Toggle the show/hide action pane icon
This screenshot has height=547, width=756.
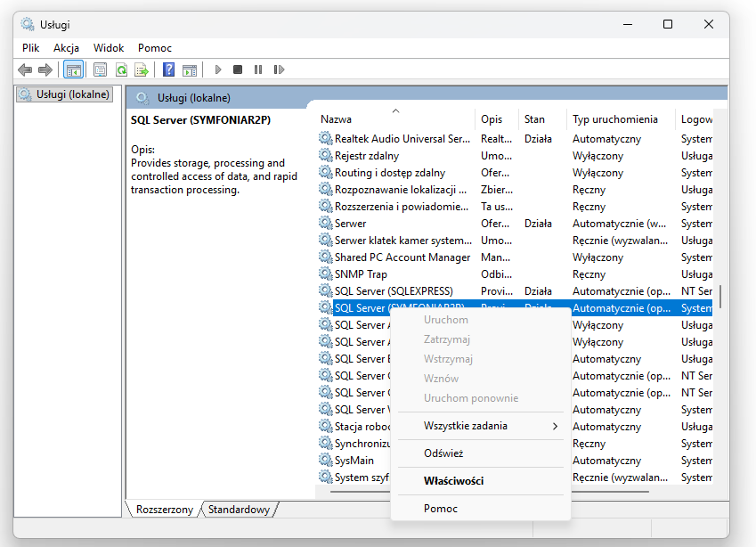point(190,70)
